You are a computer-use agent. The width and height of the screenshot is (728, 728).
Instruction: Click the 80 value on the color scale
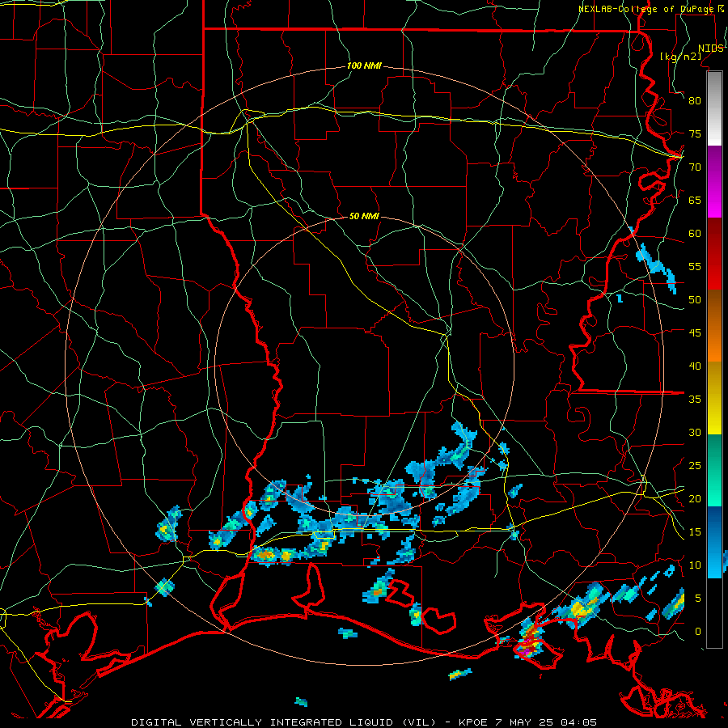695,101
